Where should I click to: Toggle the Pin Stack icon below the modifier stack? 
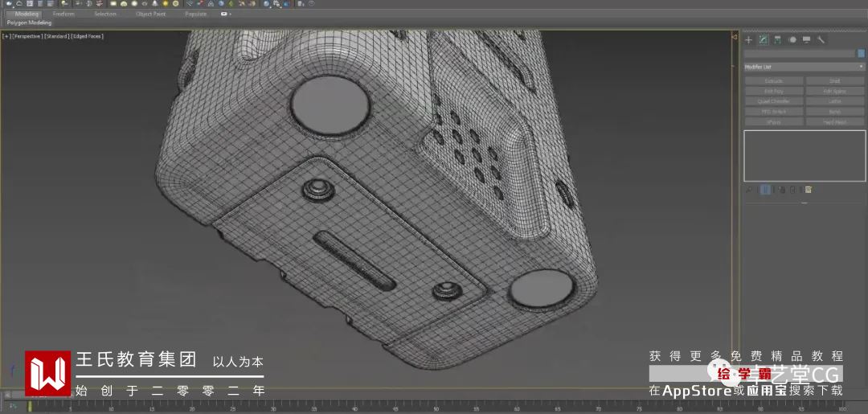748,190
